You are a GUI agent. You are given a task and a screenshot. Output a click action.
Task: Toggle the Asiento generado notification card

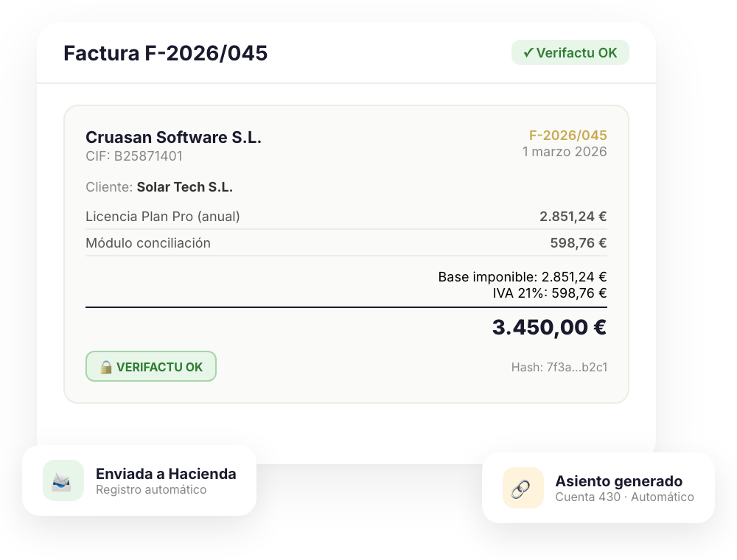pyautogui.click(x=598, y=488)
